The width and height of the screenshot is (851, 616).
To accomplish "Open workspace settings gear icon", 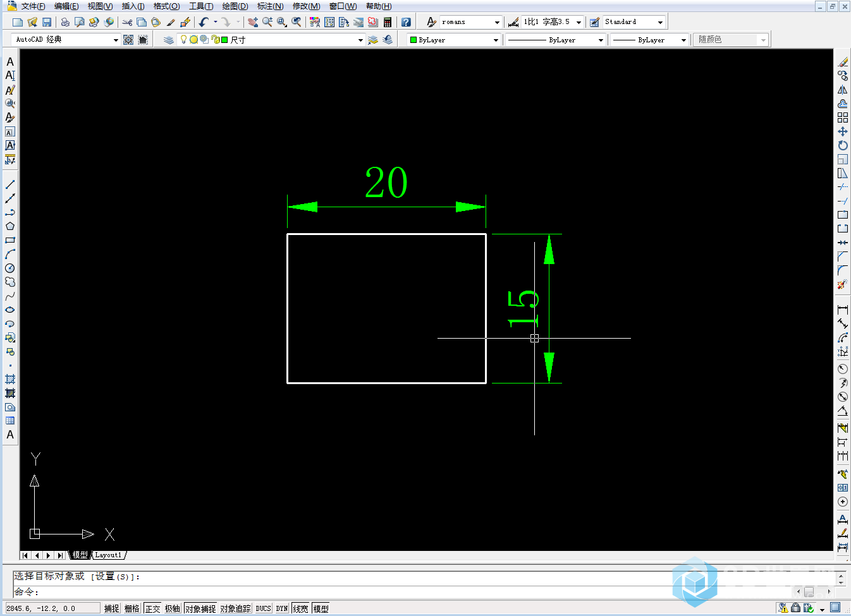I will click(128, 40).
